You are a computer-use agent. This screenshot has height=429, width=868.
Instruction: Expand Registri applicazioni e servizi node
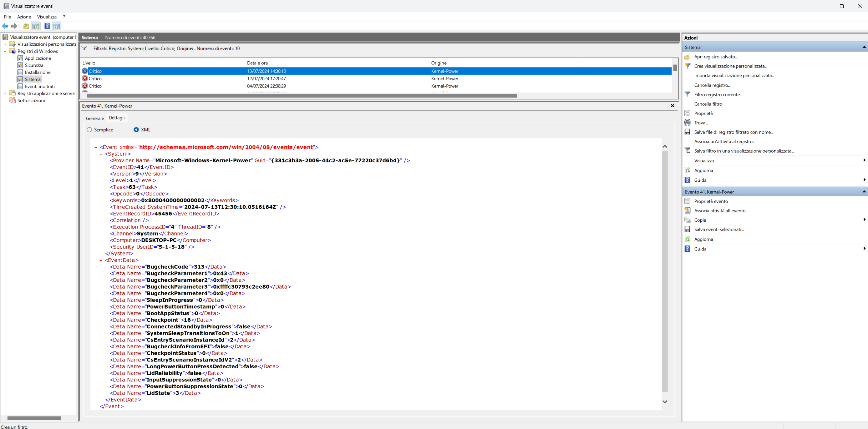click(x=5, y=93)
